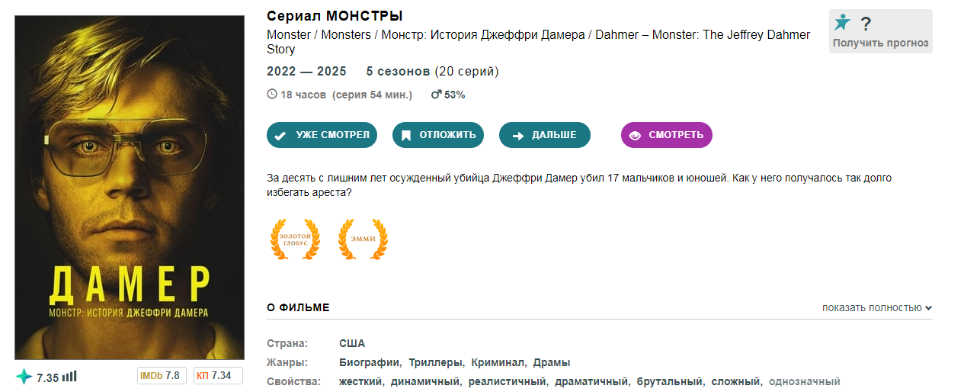Click the Golden Globe award wreath
Image resolution: width=980 pixels, height=392 pixels.
(295, 239)
